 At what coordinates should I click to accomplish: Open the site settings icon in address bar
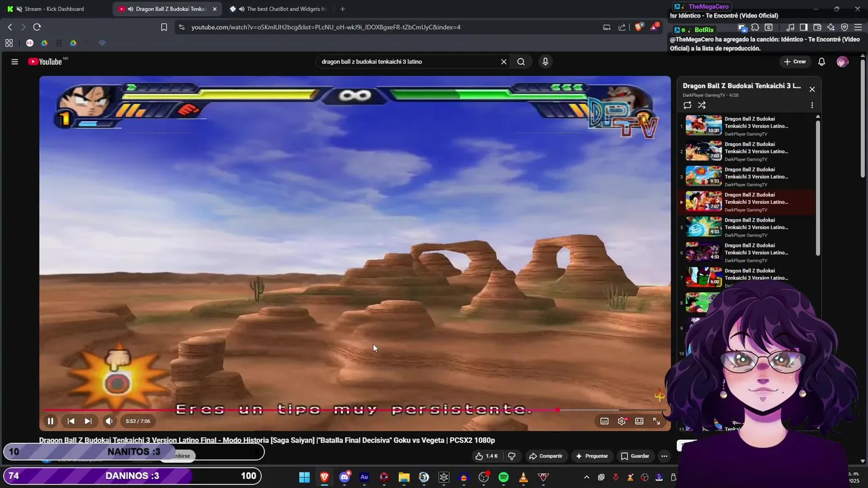[181, 27]
